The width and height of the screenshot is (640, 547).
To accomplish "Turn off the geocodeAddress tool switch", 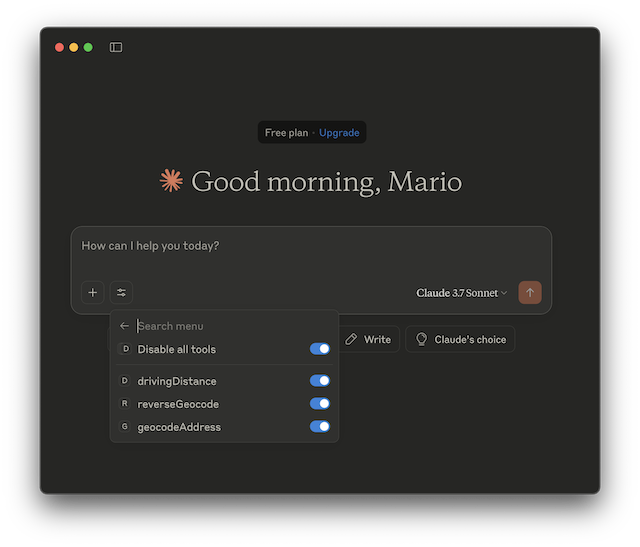I will (320, 426).
